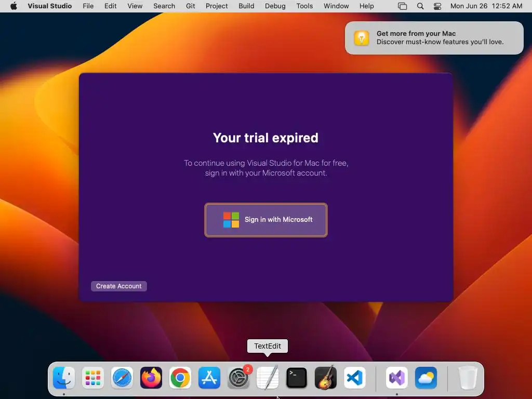Open Spotlight search in menu bar

(x=420, y=6)
